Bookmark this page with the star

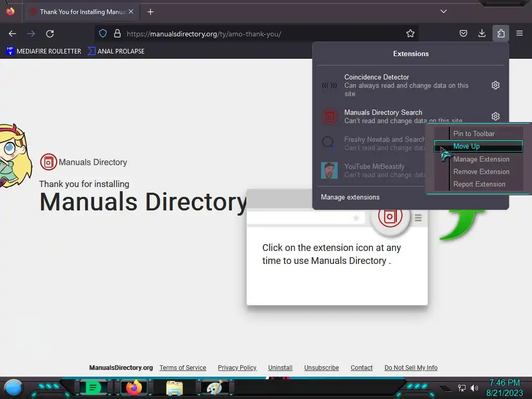[410, 33]
